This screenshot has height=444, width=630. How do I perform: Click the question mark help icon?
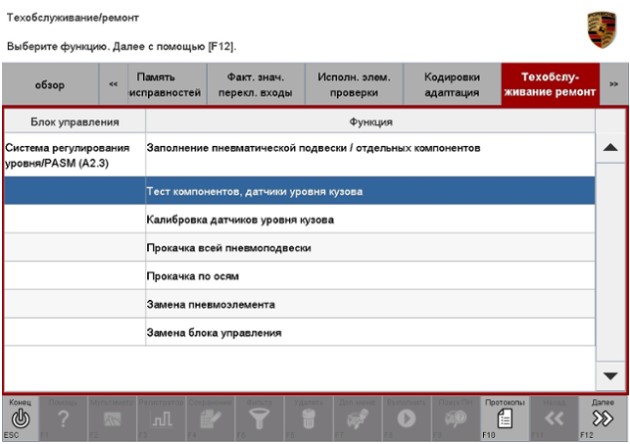click(64, 420)
